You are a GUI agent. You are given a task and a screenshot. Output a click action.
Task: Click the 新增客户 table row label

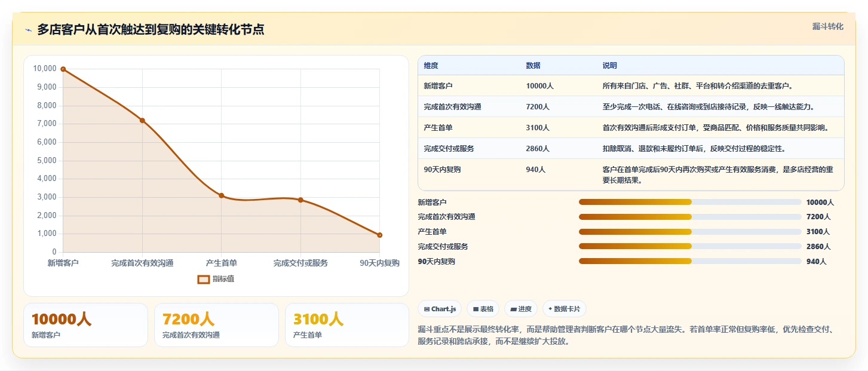click(x=438, y=86)
